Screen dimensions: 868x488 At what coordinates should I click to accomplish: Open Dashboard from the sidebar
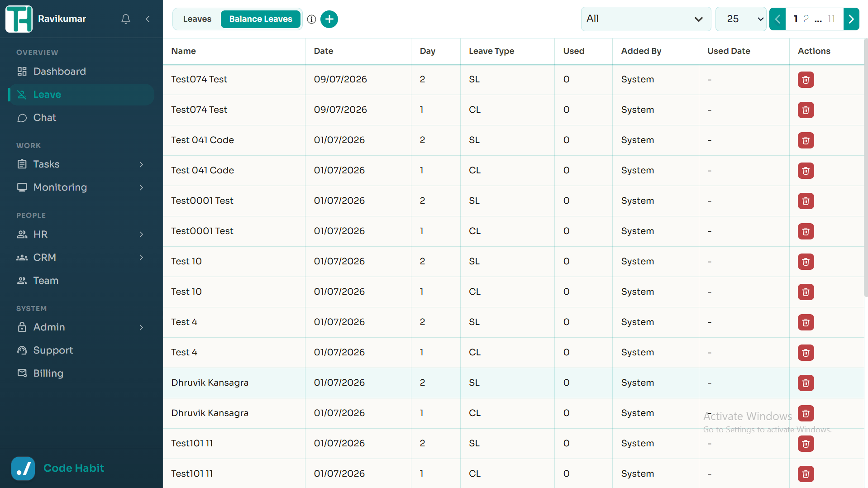pos(81,72)
